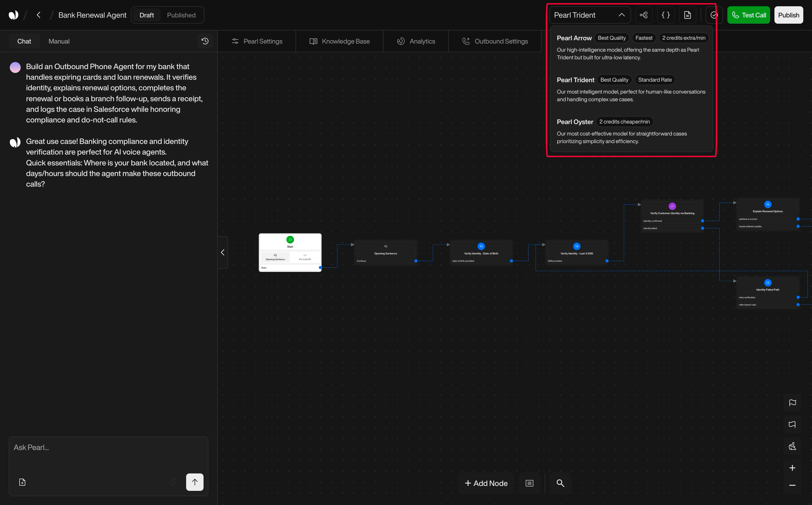Switch to the Manual tab

click(59, 41)
